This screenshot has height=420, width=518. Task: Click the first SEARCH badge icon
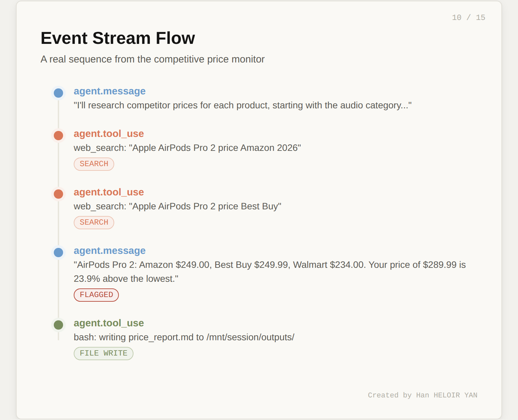94,164
